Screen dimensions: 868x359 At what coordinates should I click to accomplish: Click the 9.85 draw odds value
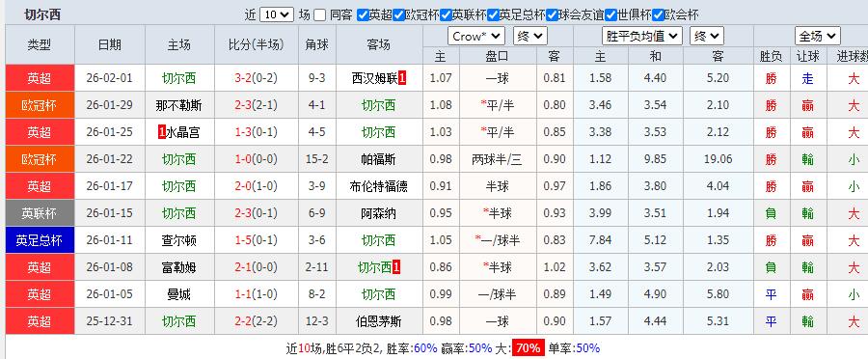[x=656, y=159]
